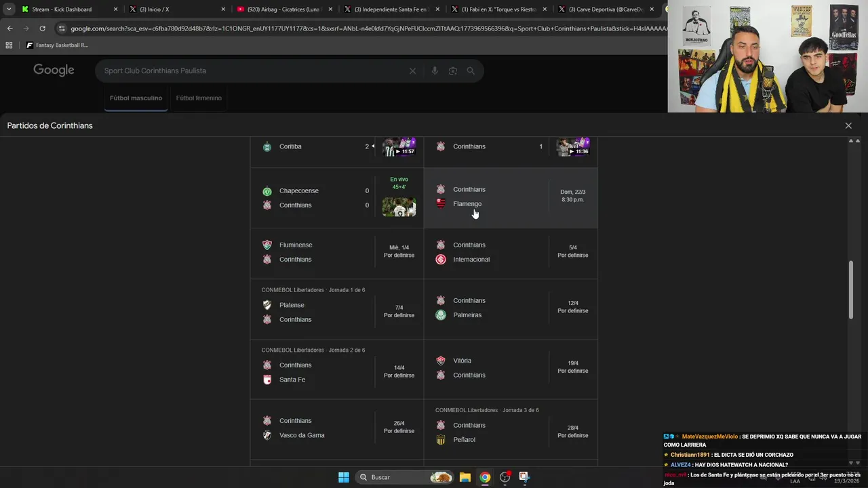868x488 pixels.
Task: Reload the current page
Action: click(x=42, y=28)
